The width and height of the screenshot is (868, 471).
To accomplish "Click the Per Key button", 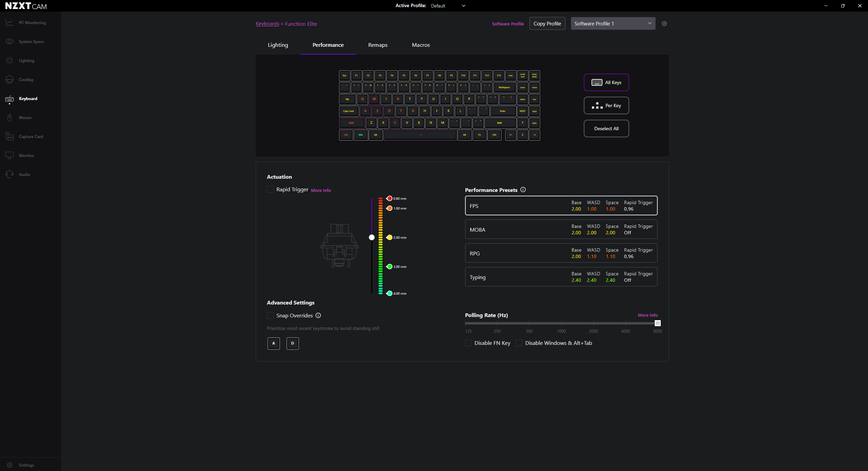I will point(606,105).
